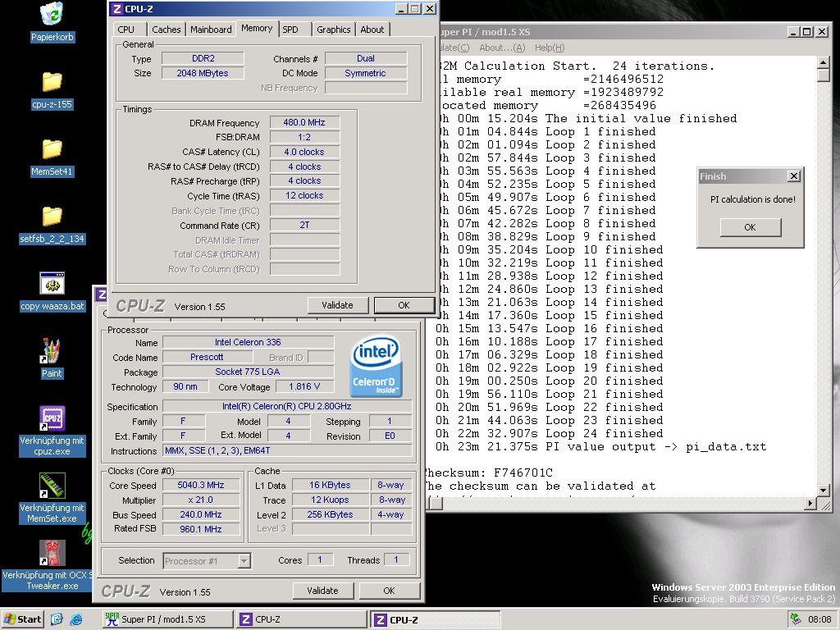The image size is (840, 630).
Task: Open Super PI Help menu
Action: 550,48
